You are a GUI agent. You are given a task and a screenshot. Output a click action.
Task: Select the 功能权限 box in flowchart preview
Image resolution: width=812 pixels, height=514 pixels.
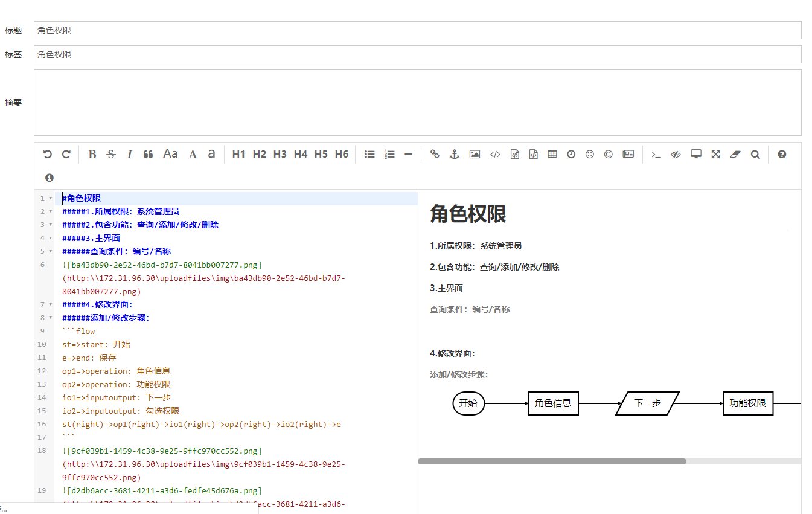pos(748,403)
